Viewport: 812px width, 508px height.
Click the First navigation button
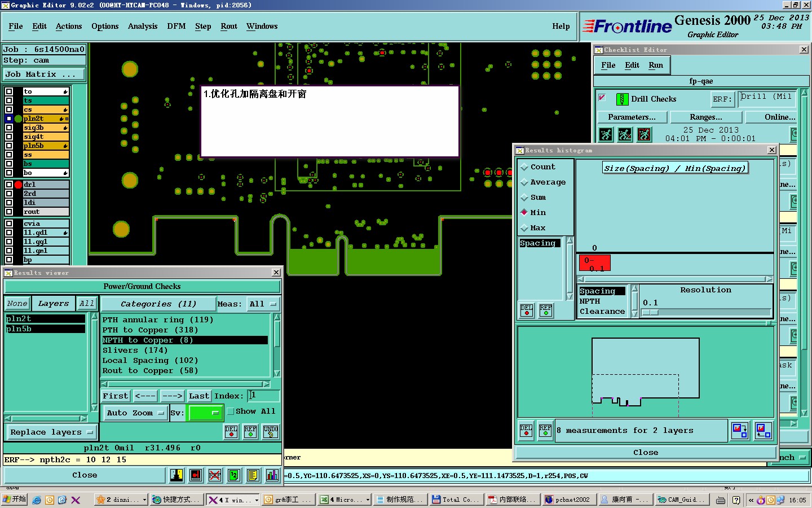pos(116,396)
